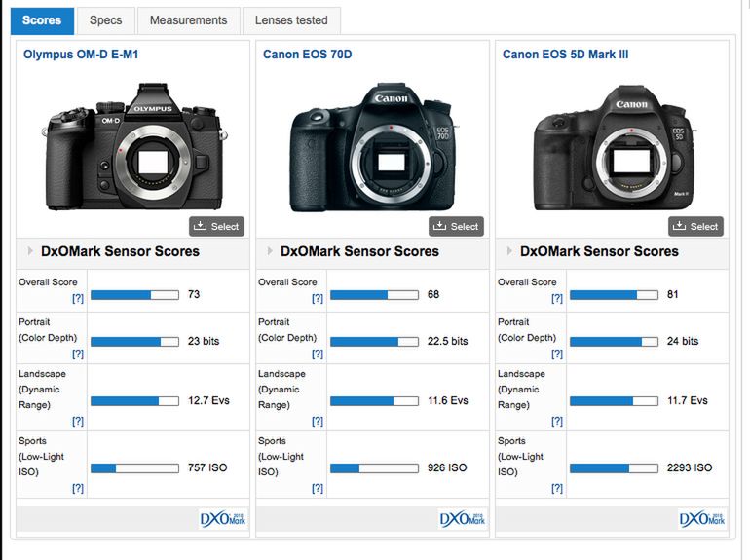Click the 24 bits color depth value
Screen dimensions: 750x560
[683, 341]
